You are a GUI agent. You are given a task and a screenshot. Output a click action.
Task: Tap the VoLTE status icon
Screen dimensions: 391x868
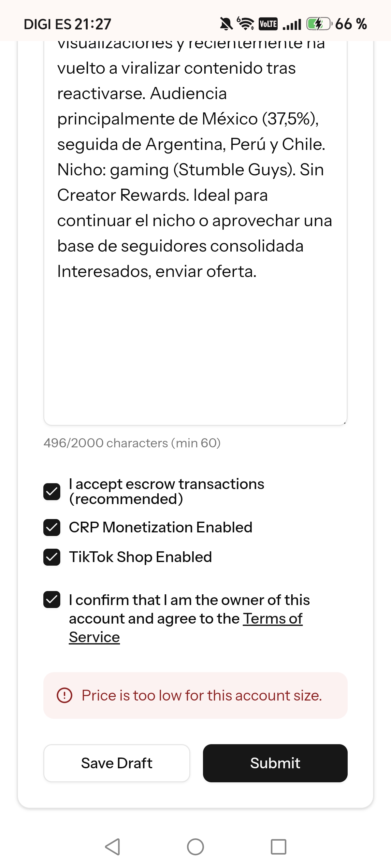[268, 24]
